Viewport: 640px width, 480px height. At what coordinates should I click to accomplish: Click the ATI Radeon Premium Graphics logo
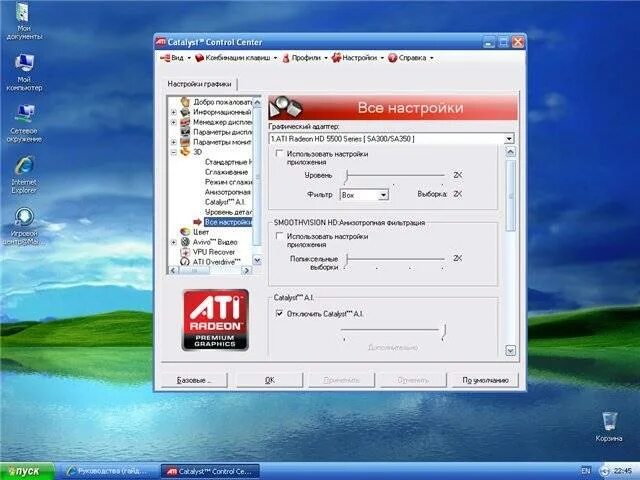[215, 320]
